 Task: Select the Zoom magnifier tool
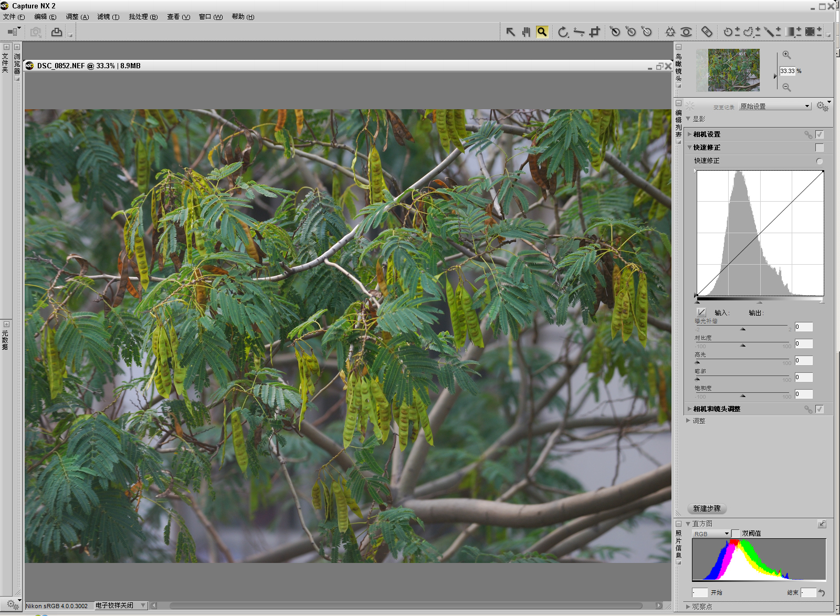[x=542, y=32]
